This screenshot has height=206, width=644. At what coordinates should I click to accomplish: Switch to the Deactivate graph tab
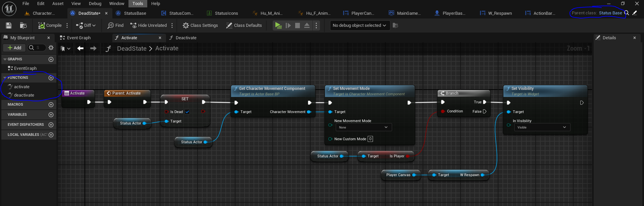(186, 38)
